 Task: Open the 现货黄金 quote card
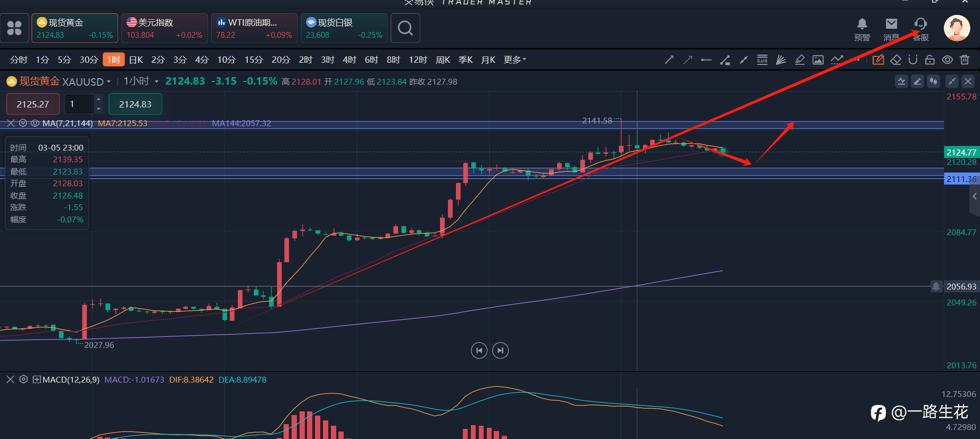(x=75, y=28)
